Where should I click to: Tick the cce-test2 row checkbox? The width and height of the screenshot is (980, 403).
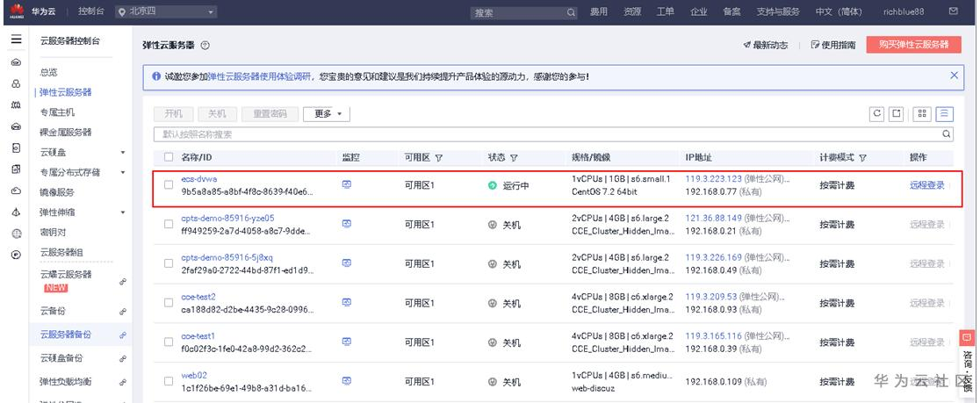pyautogui.click(x=169, y=302)
